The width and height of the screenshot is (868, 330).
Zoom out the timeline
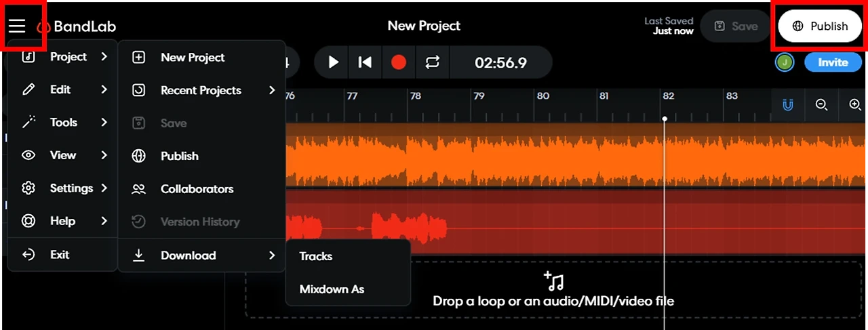[x=821, y=105]
